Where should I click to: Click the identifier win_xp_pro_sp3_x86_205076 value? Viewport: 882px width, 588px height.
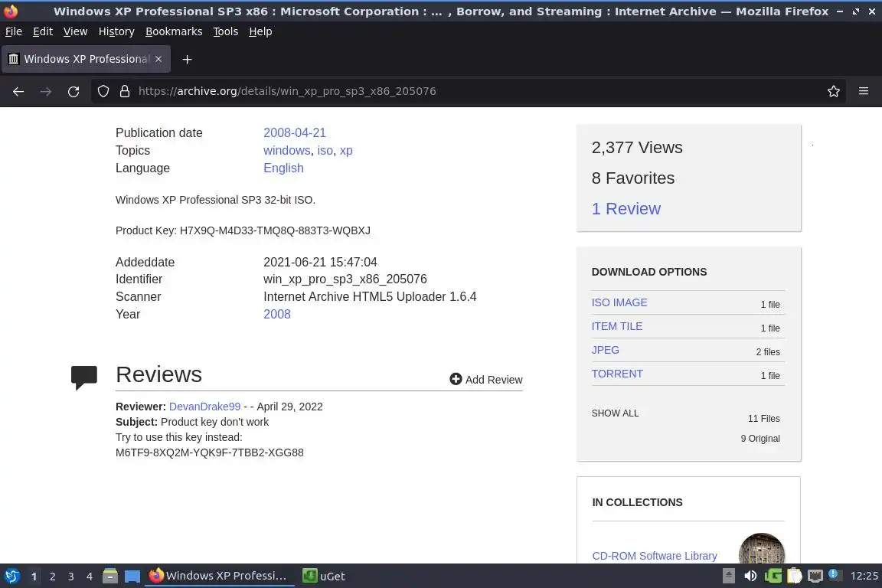[345, 279]
